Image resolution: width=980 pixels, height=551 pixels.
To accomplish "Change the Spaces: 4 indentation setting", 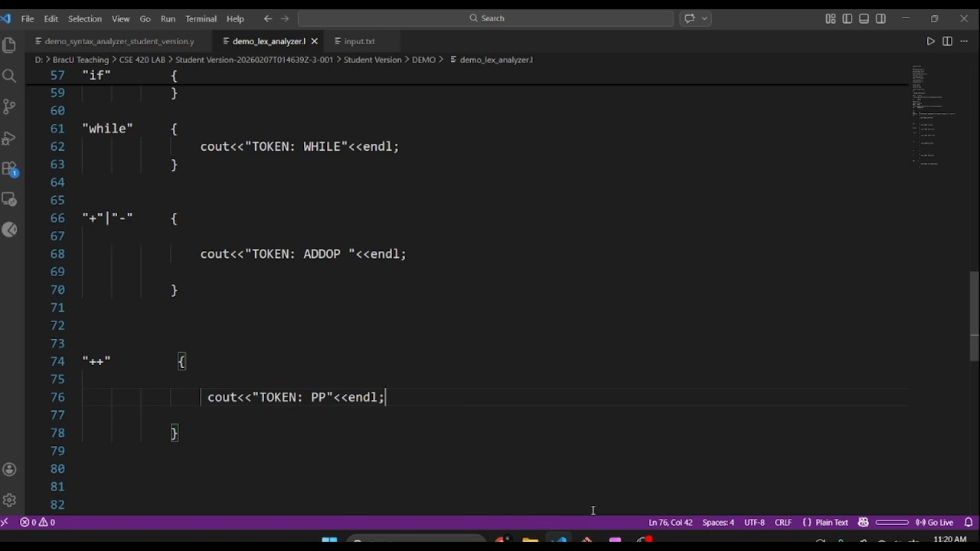I will click(718, 522).
